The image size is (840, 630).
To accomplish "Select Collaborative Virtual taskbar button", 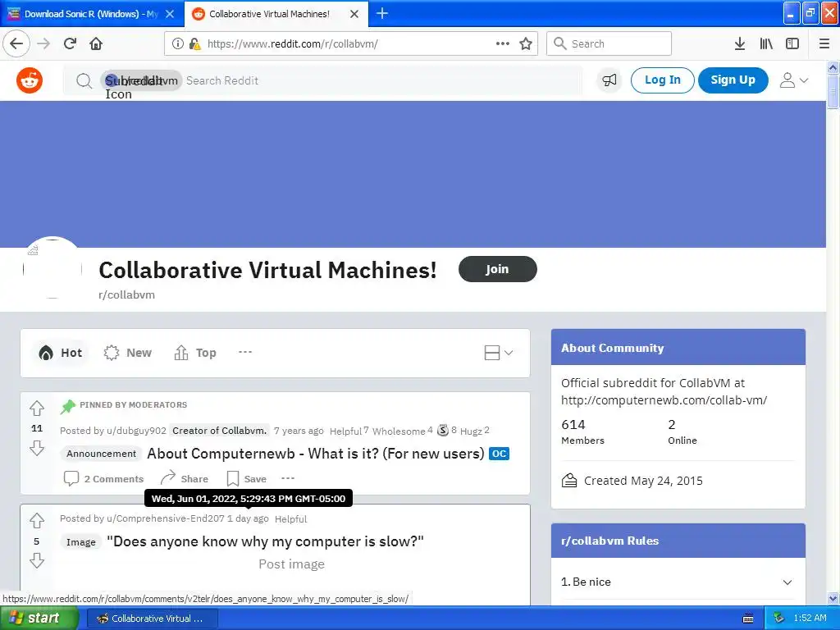I will tap(152, 619).
